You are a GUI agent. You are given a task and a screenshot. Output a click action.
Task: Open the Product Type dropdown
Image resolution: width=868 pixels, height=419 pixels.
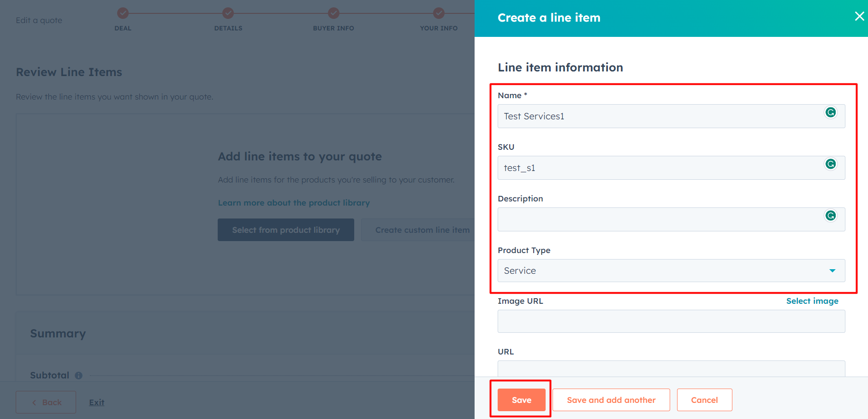671,271
